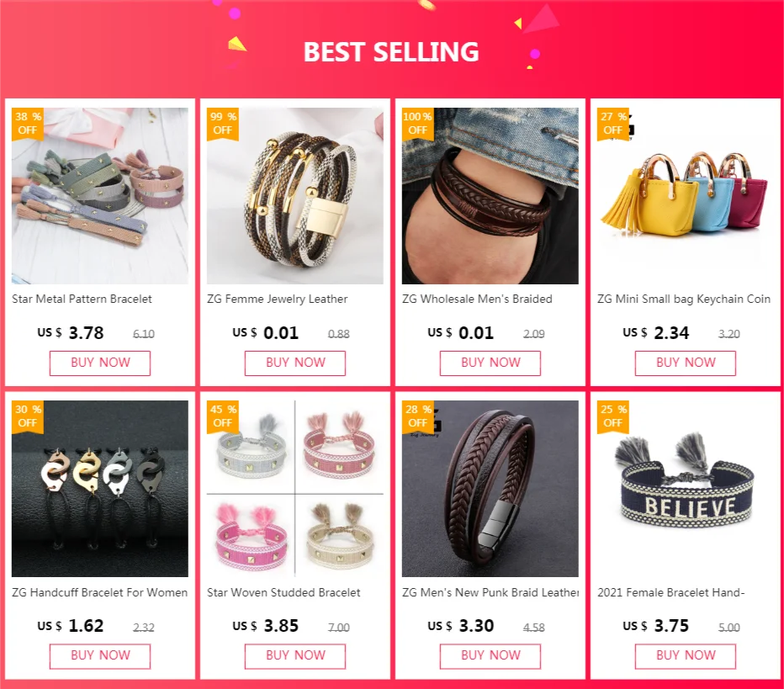Select the handcuff bracelets product image
The height and width of the screenshot is (689, 784).
click(x=100, y=489)
